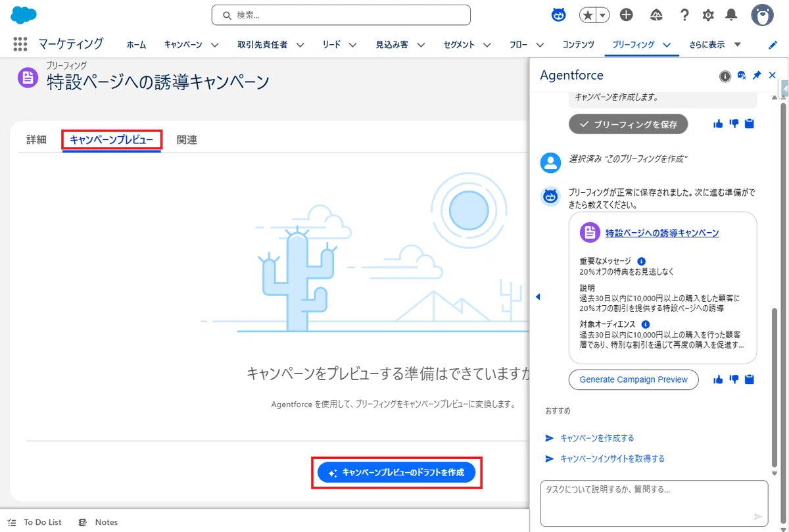Select suggestion キャンペーンインサイトを取得する

[x=612, y=458]
